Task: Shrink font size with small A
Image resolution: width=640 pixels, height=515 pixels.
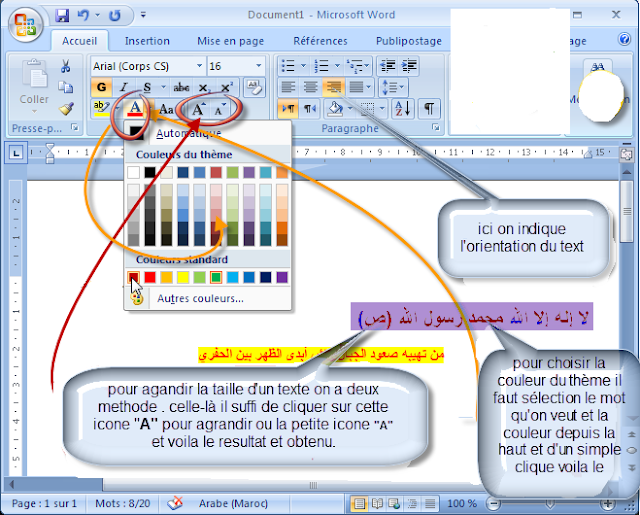Action: click(x=220, y=109)
